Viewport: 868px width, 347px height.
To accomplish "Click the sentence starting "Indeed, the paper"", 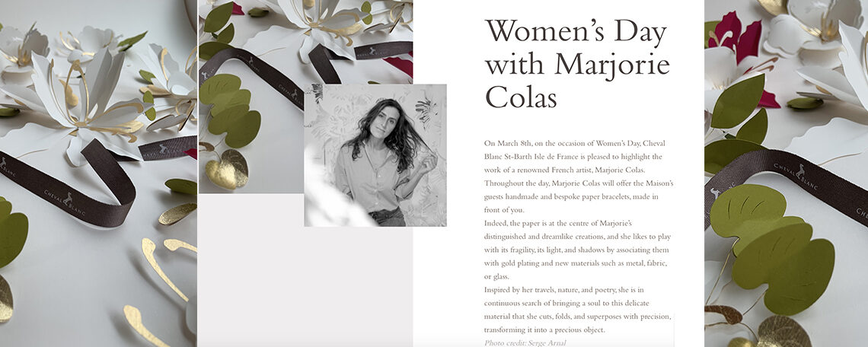I will (577, 250).
